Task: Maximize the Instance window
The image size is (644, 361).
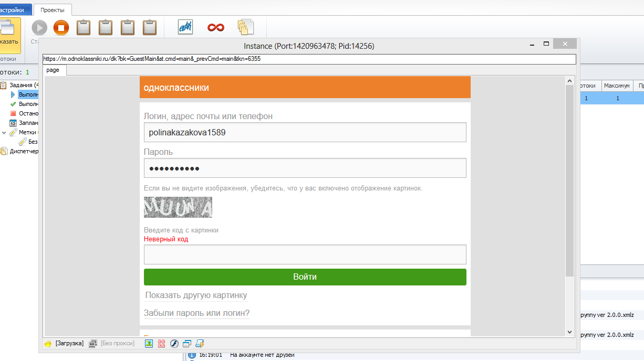Action: point(546,44)
